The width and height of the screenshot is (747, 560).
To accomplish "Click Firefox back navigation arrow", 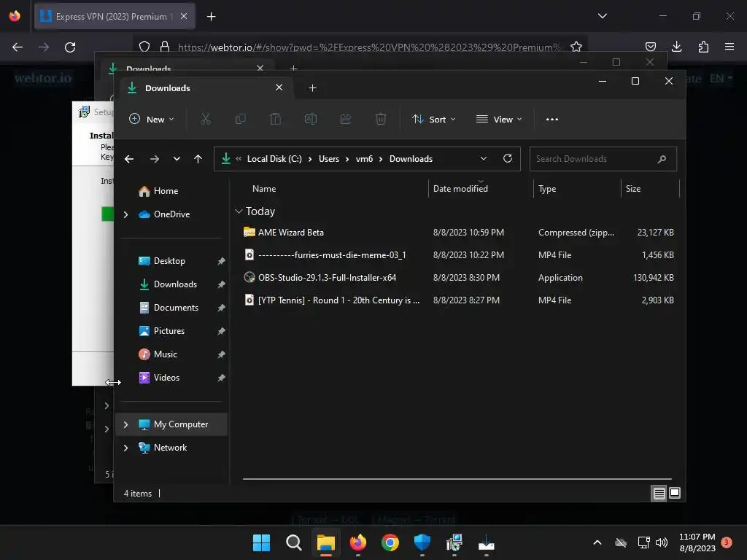I will click(18, 47).
